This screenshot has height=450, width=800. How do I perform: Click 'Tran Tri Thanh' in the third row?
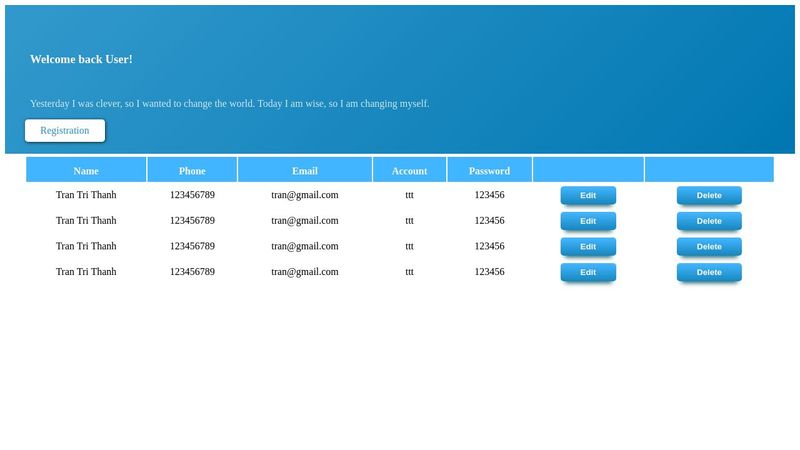pos(86,246)
